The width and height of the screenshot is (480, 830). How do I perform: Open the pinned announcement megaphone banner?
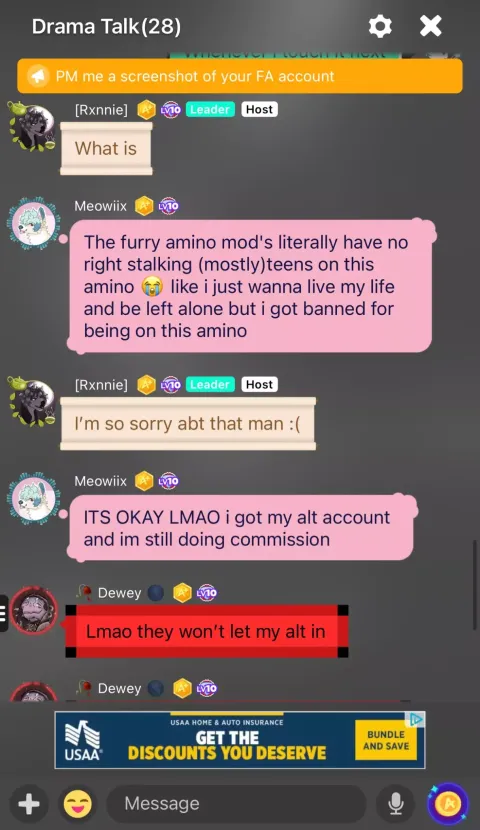pos(240,76)
